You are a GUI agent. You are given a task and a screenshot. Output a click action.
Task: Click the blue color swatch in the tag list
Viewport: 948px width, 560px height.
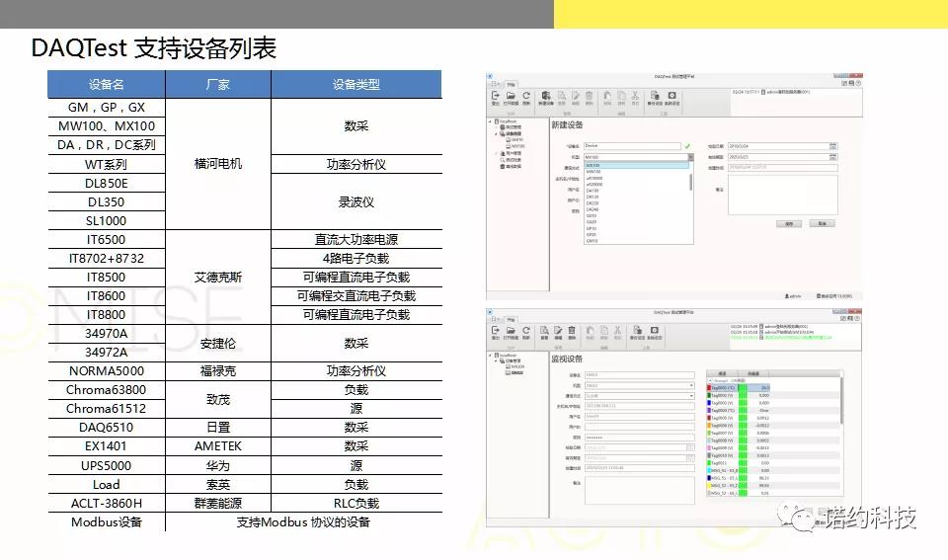(709, 403)
